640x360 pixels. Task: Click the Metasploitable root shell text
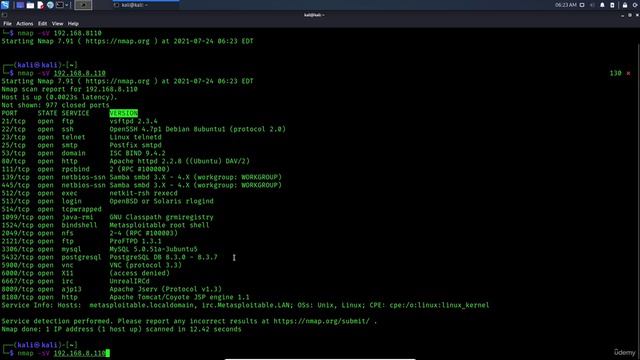pyautogui.click(x=159, y=225)
